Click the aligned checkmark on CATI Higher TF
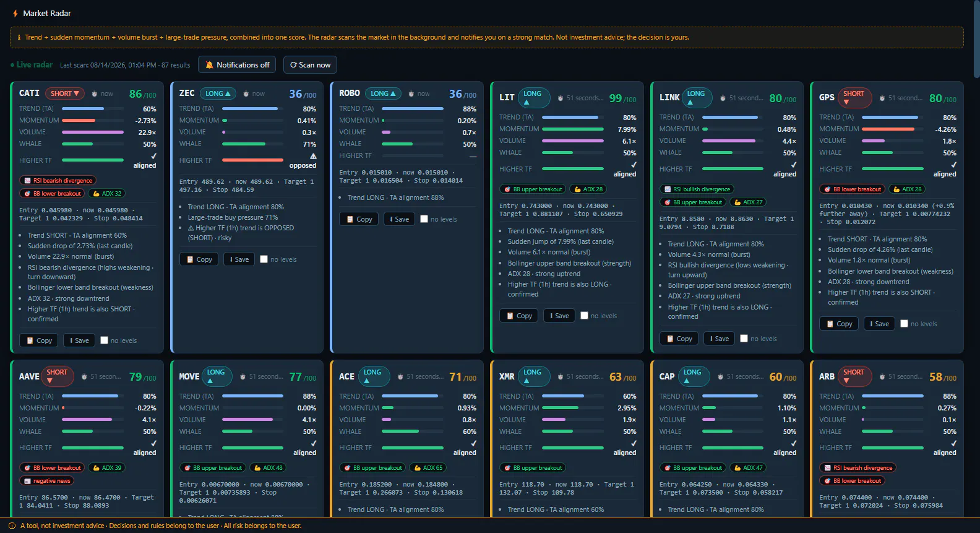Image resolution: width=980 pixels, height=533 pixels. pos(153,156)
